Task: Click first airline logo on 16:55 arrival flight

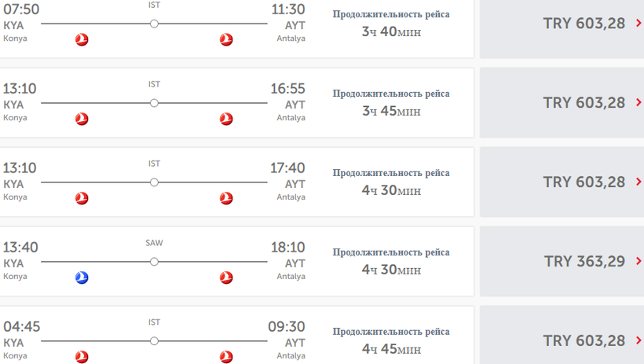Action: tap(82, 119)
